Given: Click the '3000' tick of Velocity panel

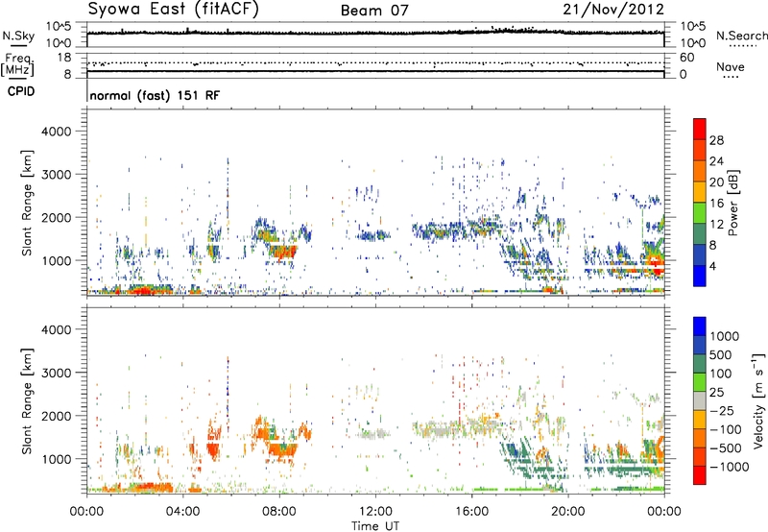Looking at the screenshot, I should pos(57,373).
